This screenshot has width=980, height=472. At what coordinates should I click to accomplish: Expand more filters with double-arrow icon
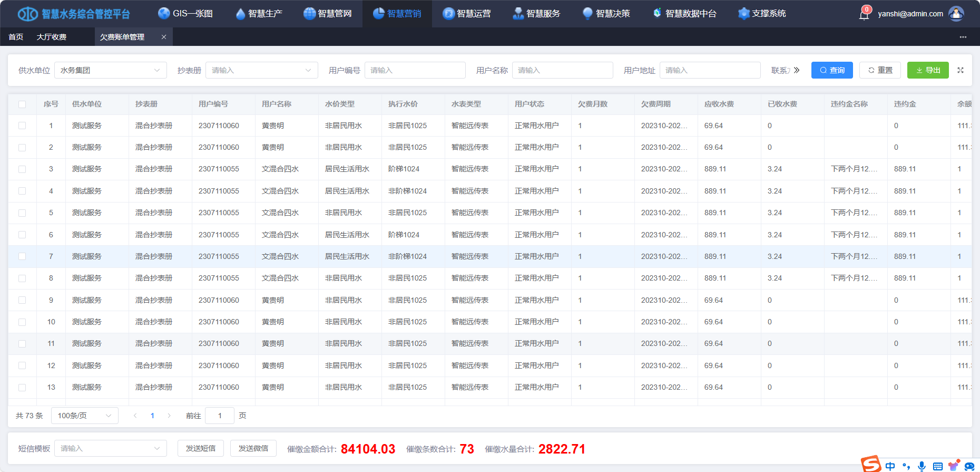797,70
